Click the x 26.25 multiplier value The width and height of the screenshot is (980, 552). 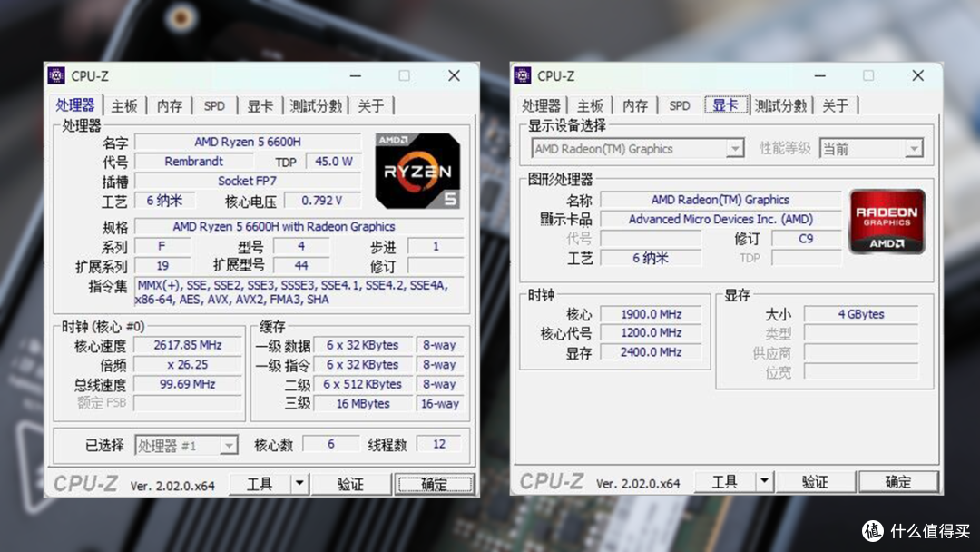(x=188, y=364)
